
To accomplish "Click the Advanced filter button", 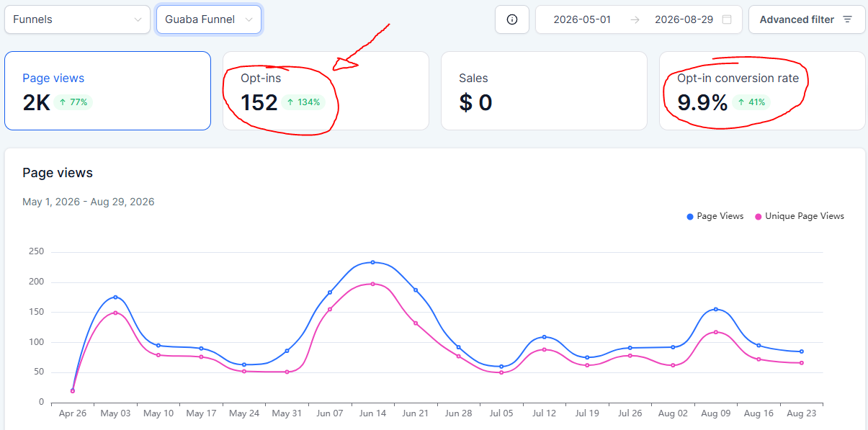I will point(806,19).
